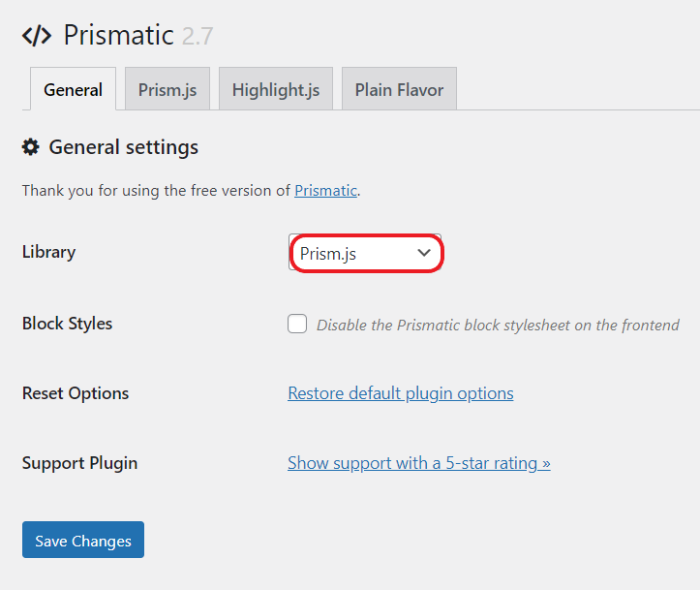Open the Prism.js tab
Viewport: 700px width, 590px height.
coord(167,89)
